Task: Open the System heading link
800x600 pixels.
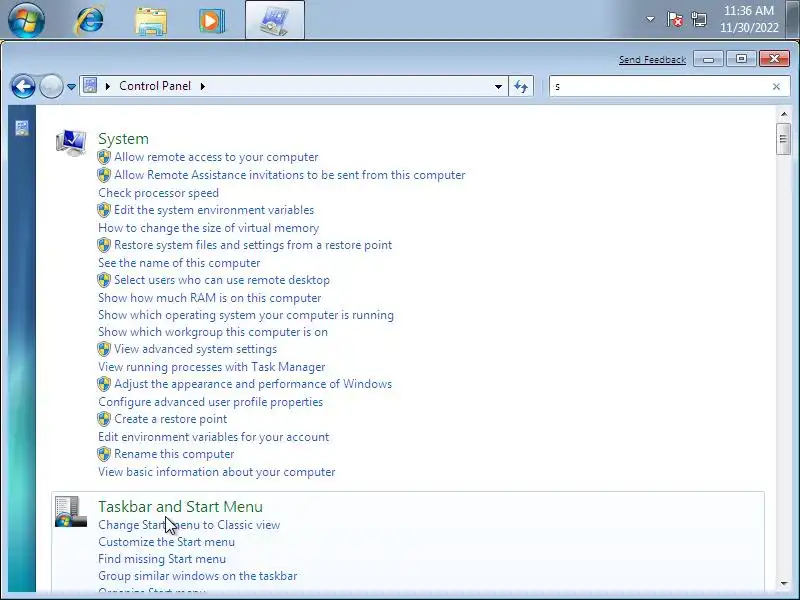Action: coord(123,138)
